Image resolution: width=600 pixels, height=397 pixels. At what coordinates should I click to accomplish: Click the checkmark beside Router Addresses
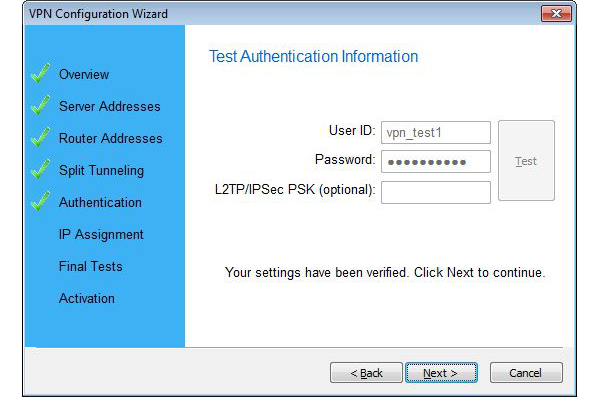(41, 137)
